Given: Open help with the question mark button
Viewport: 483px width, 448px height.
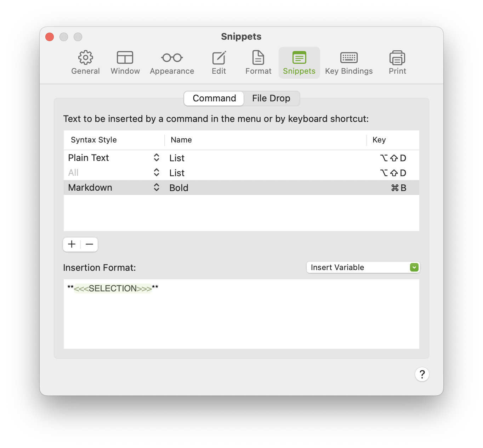Looking at the screenshot, I should click(422, 374).
